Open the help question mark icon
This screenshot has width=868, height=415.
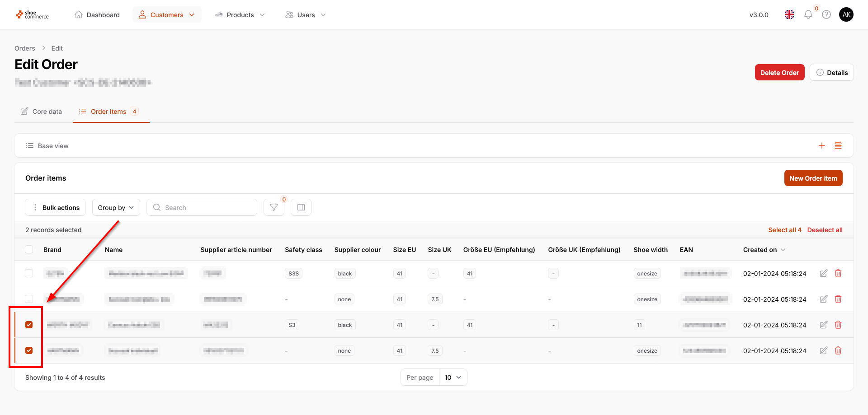pyautogui.click(x=826, y=15)
